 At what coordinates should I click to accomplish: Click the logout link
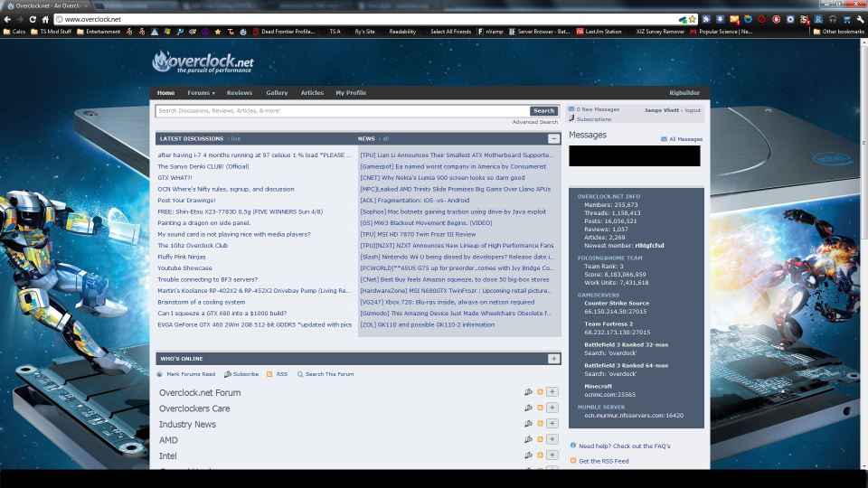[693, 110]
